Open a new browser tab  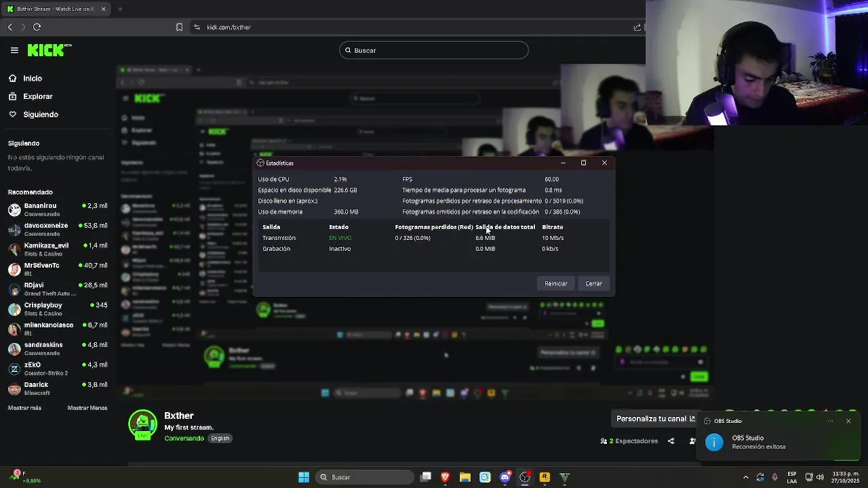[120, 9]
